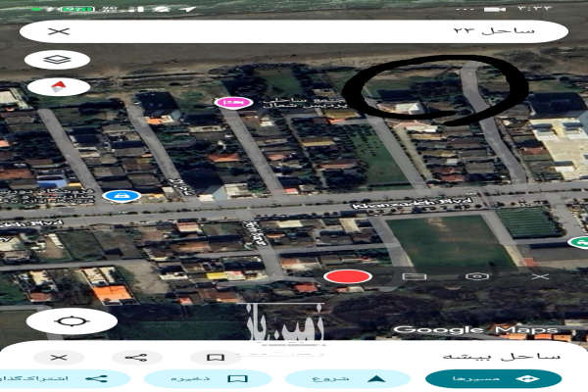Image resolution: width=588 pixels, height=392 pixels.
Task: Tap the rectangle icon beside the record button
Action: click(x=415, y=277)
